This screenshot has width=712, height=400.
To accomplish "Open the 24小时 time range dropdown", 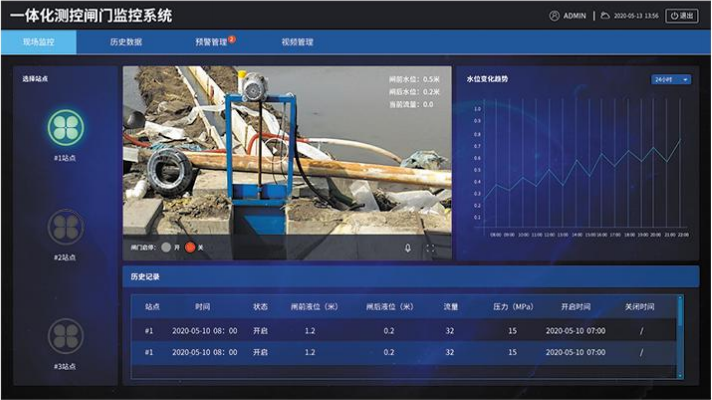I will click(x=671, y=79).
